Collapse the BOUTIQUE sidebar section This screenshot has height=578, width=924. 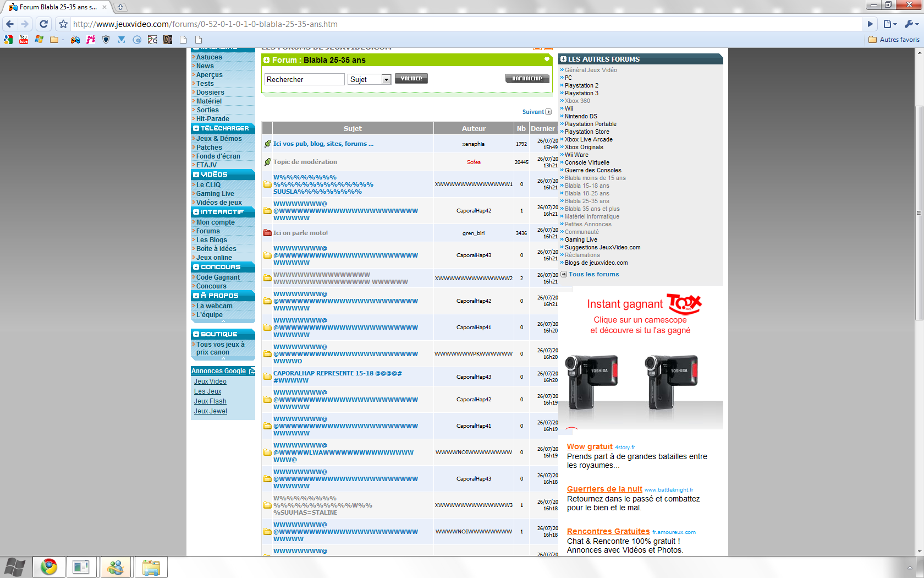click(196, 334)
